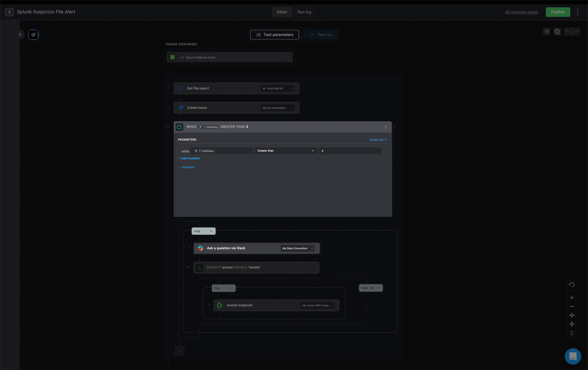This screenshot has width=588, height=370.
Task: Undo the last change
Action: [568, 32]
